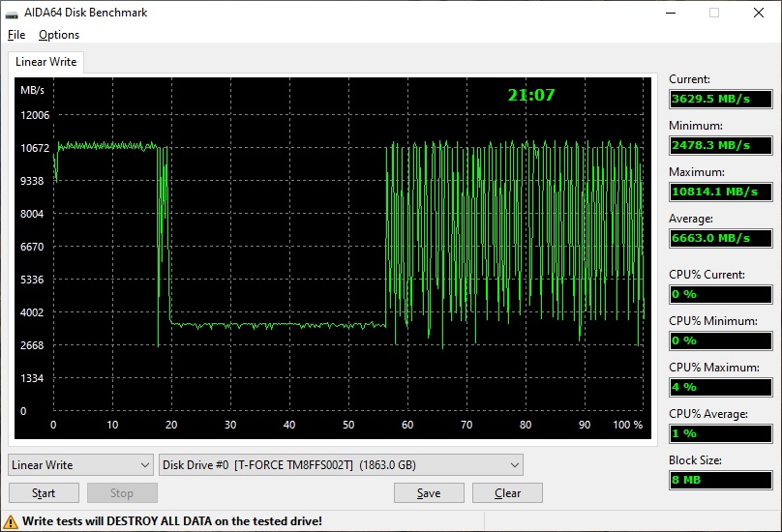Click the CPU% Current value field
The height and width of the screenshot is (532, 782).
(721, 294)
